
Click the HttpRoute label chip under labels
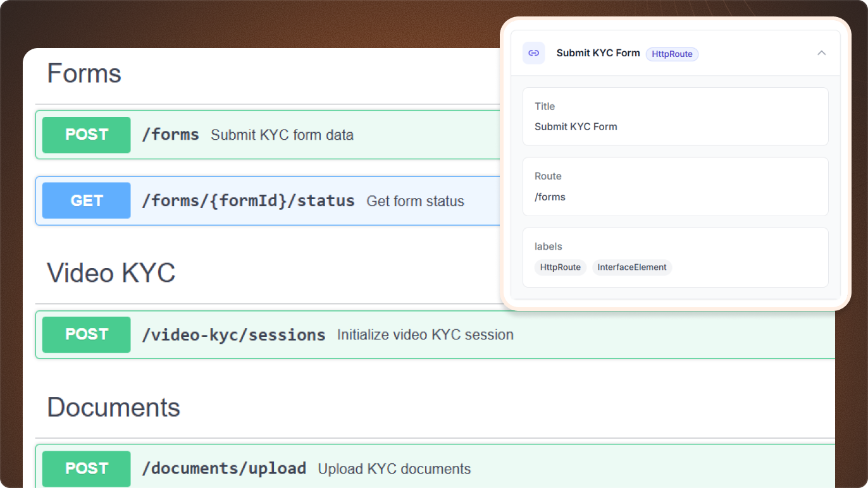click(x=561, y=267)
